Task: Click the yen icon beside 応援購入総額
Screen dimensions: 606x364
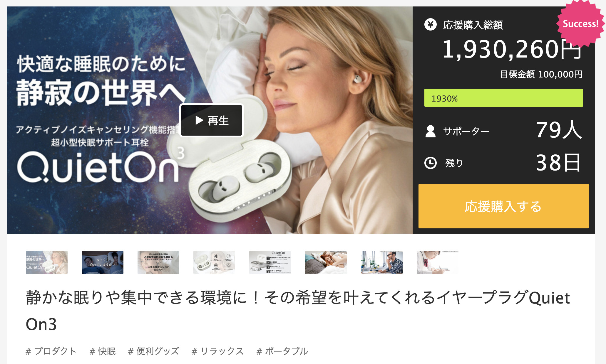Action: [x=431, y=25]
